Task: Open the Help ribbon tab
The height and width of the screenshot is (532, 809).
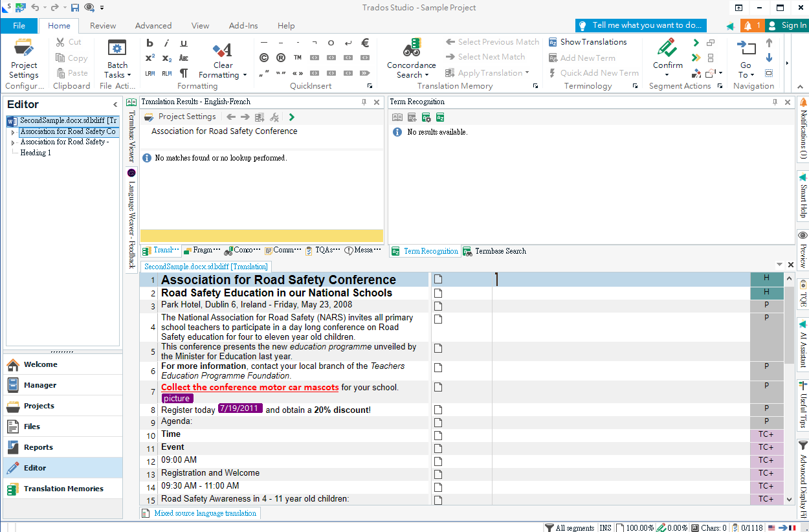Action: point(286,26)
